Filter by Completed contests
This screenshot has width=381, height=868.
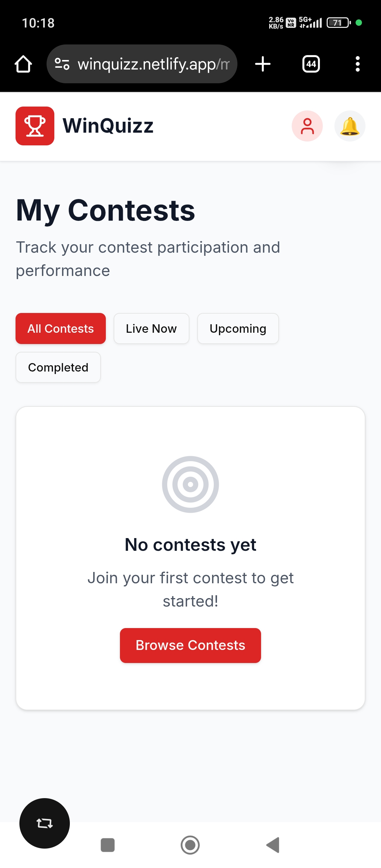[x=58, y=367]
